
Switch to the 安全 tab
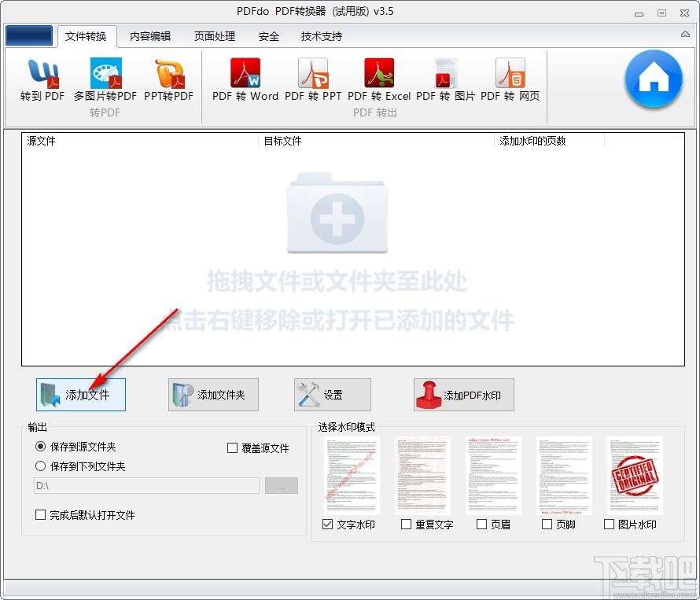[269, 36]
